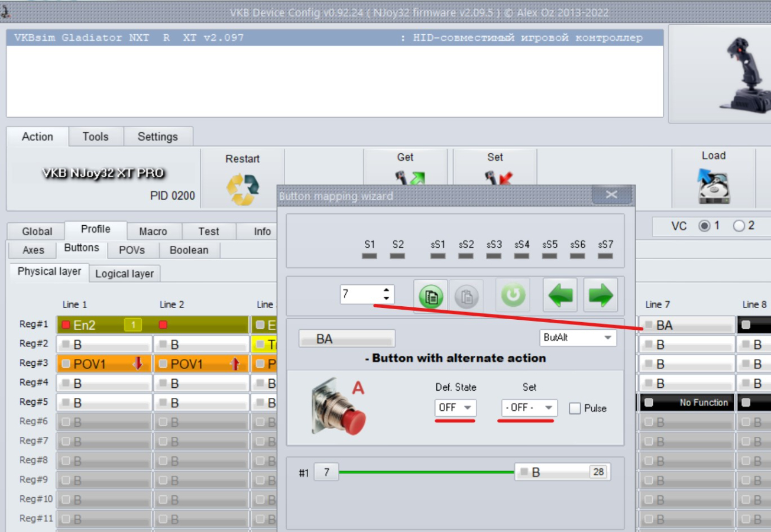The image size is (771, 532).
Task: Open the ButAlt button type dropdown
Action: [578, 338]
